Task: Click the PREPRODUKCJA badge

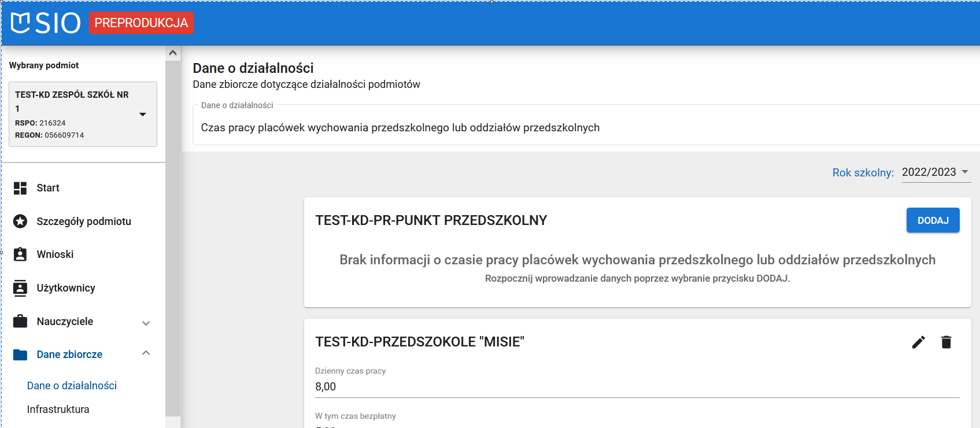Action: click(x=141, y=23)
